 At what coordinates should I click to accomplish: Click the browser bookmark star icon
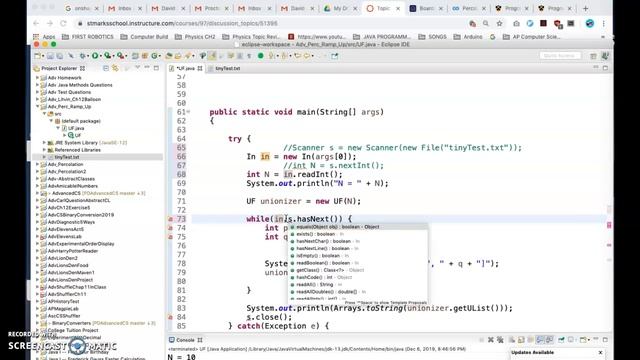click(x=499, y=24)
